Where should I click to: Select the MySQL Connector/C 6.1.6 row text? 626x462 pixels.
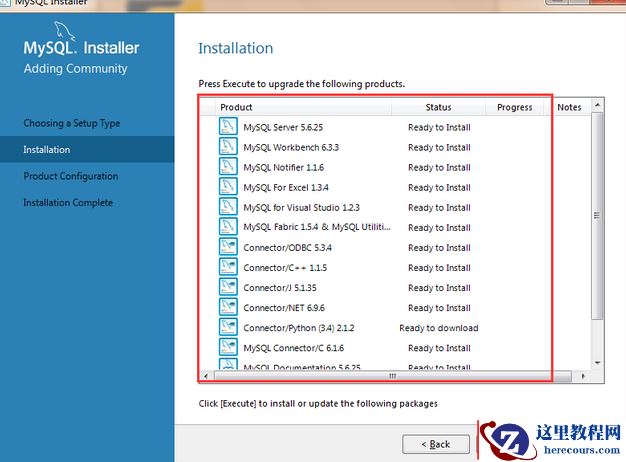point(293,348)
